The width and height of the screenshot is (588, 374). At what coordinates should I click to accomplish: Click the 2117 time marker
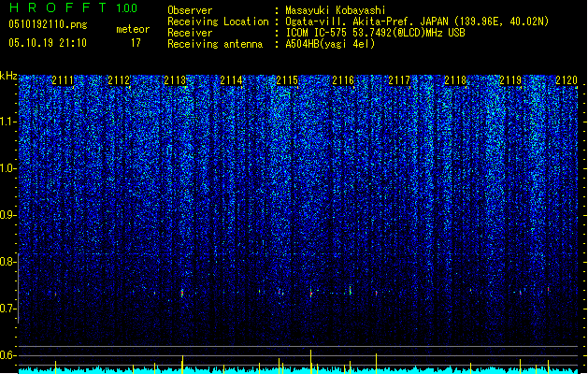[400, 80]
